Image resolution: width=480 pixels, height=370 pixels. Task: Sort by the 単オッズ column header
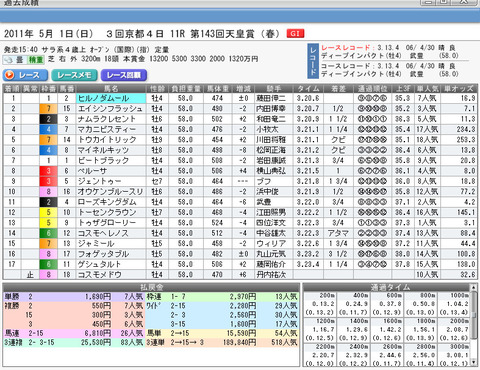click(x=459, y=89)
